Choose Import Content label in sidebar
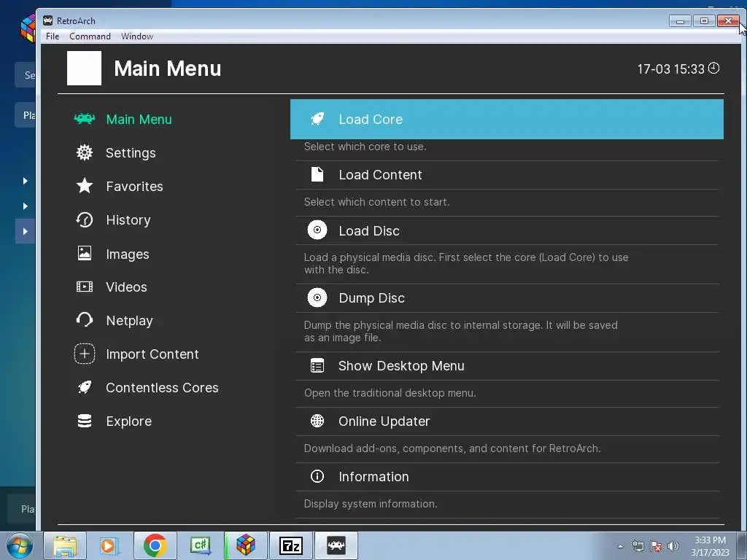This screenshot has height=560, width=747. [x=152, y=354]
